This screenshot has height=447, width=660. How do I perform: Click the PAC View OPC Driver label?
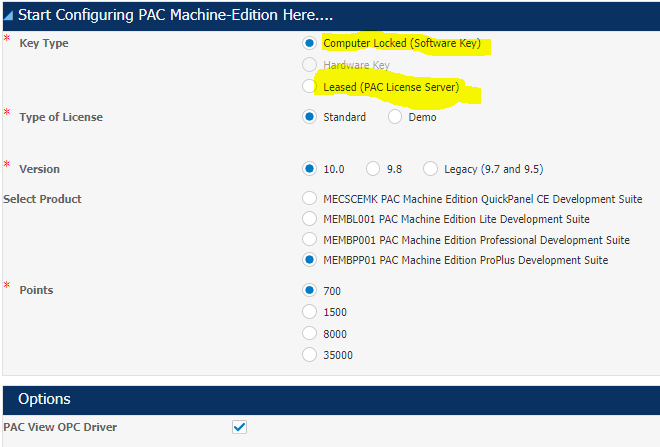pyautogui.click(x=60, y=427)
